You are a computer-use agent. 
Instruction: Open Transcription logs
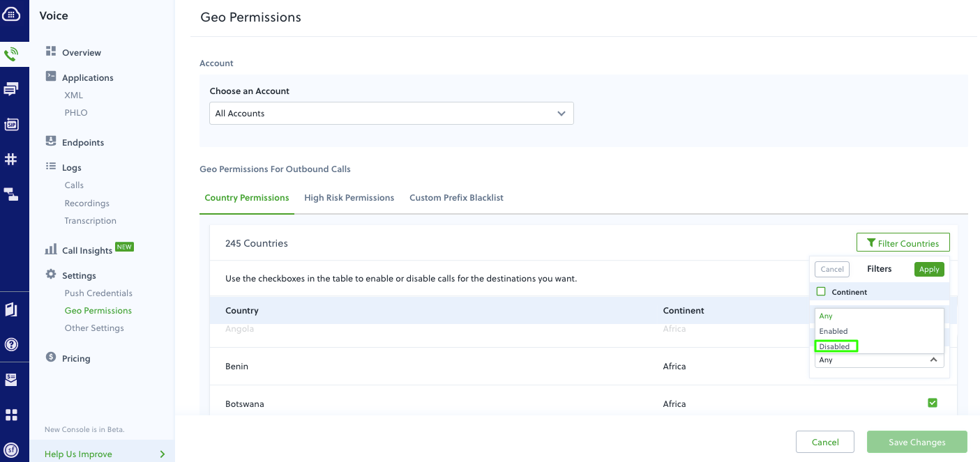[x=91, y=220]
